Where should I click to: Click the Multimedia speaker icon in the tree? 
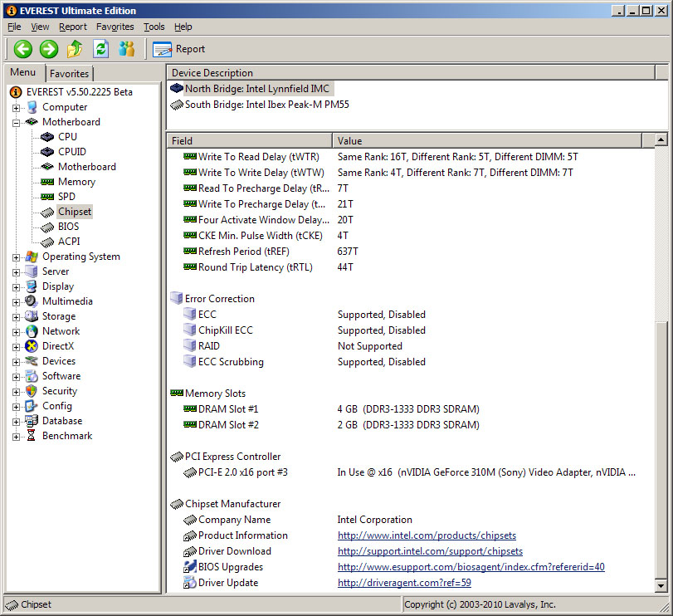tap(32, 301)
